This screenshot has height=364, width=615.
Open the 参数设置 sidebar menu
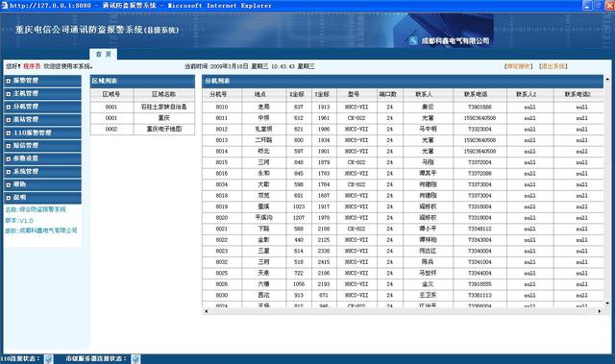[42, 158]
